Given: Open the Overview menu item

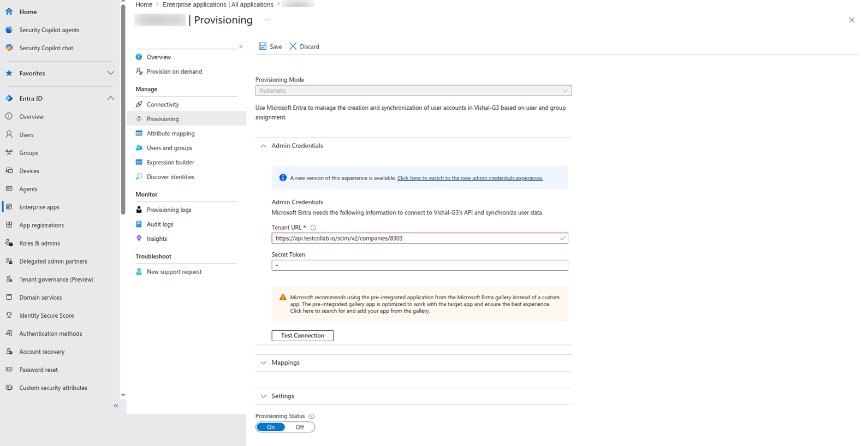Looking at the screenshot, I should coord(159,57).
